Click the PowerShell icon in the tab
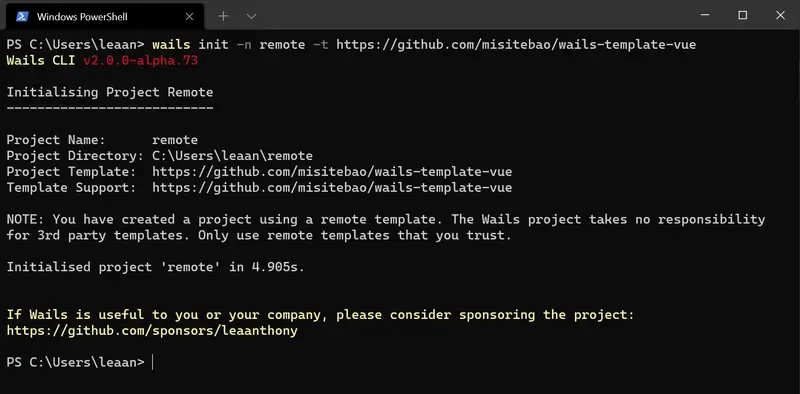 point(22,16)
